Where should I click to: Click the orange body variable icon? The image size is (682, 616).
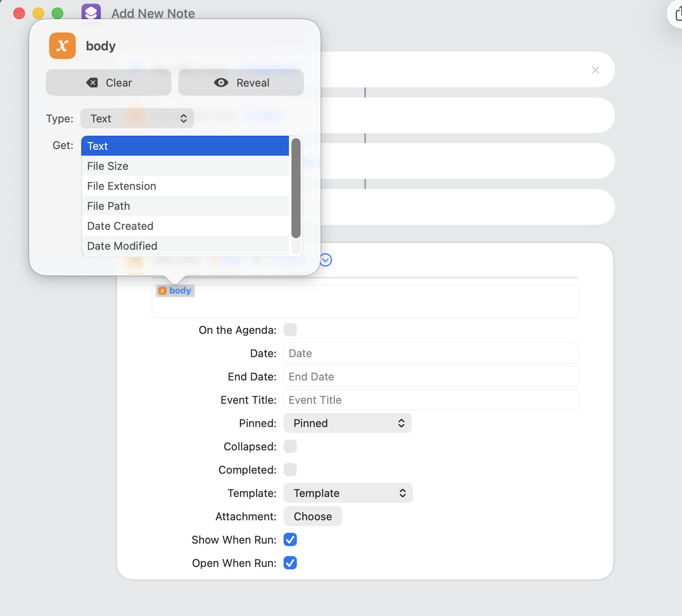[62, 46]
